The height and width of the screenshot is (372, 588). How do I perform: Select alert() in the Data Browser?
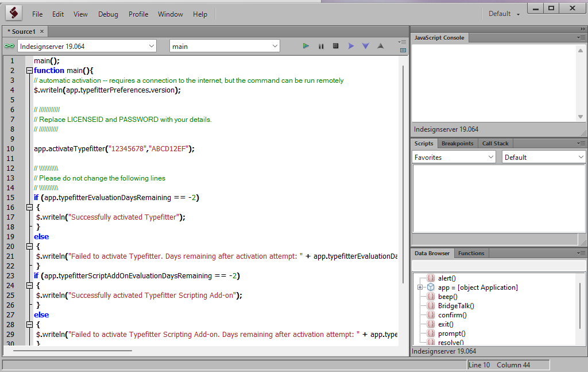[447, 278]
